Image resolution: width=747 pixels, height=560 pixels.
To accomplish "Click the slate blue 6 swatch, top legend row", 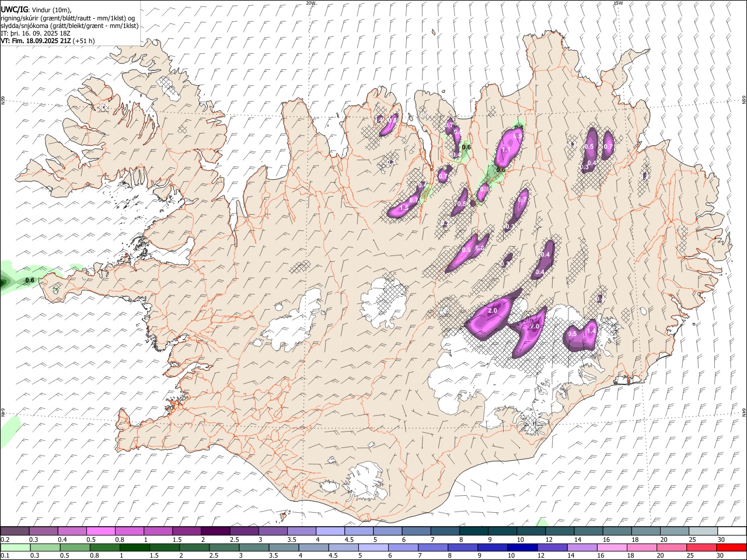I will [x=417, y=531].
